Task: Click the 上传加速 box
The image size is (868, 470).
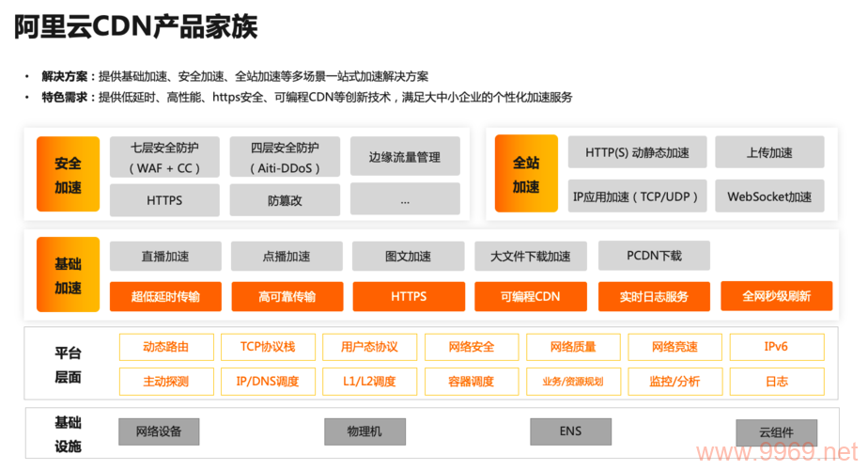Action: (x=769, y=152)
